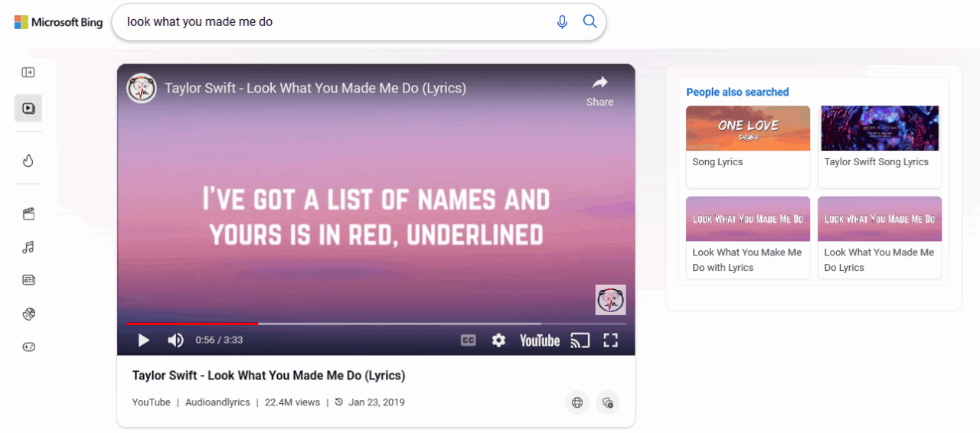Click the Share button on video
This screenshot has height=433, width=980.
[x=599, y=90]
